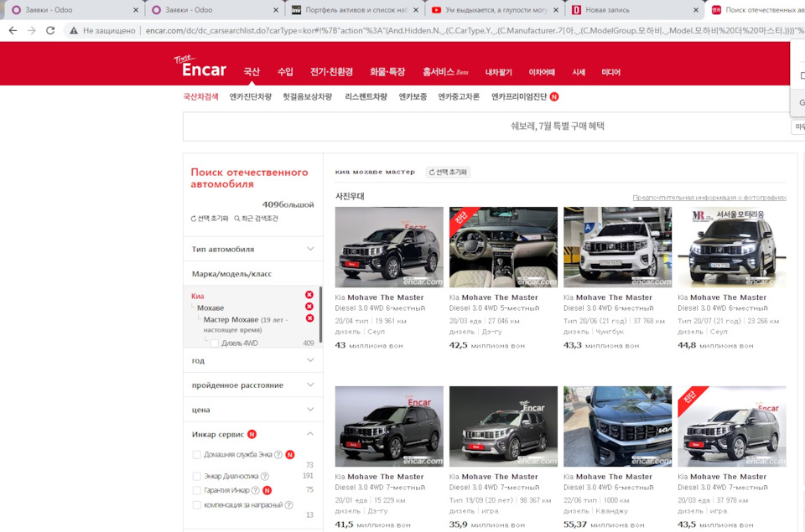Select the 엔카중고차론 submenu link
The height and width of the screenshot is (532, 805).
[x=459, y=96]
